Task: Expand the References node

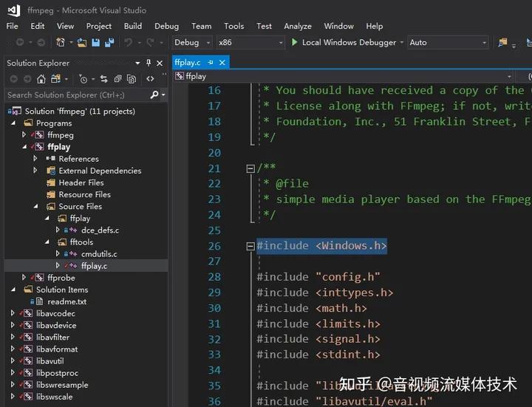Action: point(35,158)
